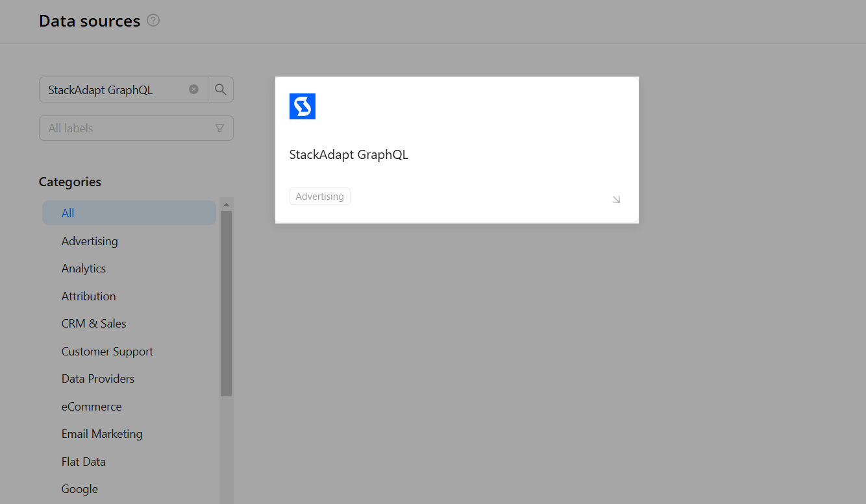Open the All labels filter dropdown
The image size is (866, 504).
136,128
